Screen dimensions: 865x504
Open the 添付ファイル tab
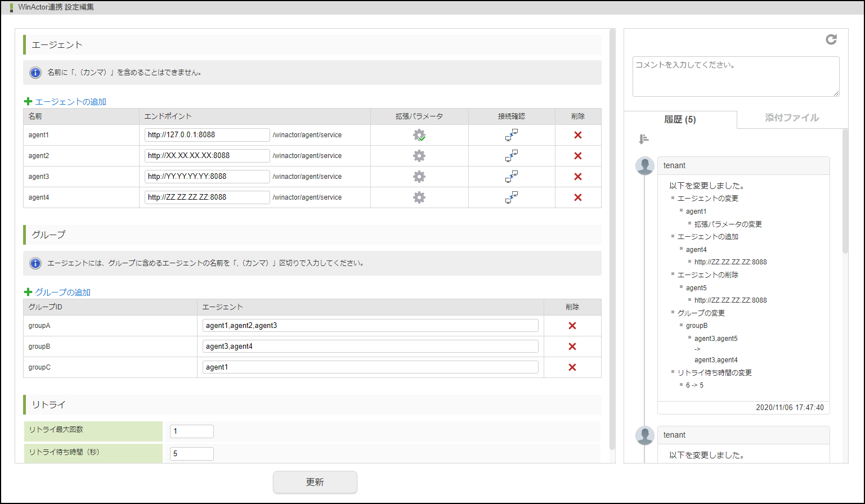point(791,118)
